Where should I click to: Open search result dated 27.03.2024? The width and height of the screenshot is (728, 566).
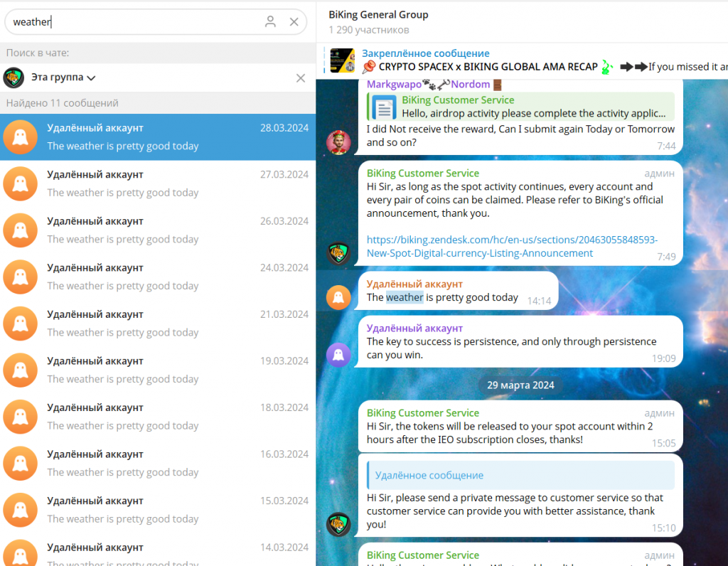[158, 183]
